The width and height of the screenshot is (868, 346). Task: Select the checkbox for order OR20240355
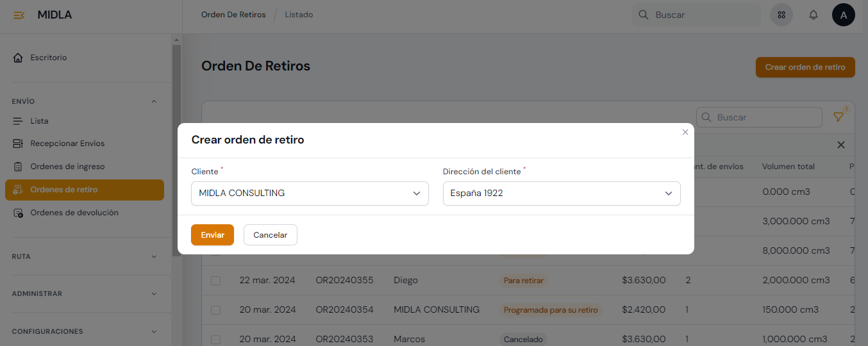216,281
